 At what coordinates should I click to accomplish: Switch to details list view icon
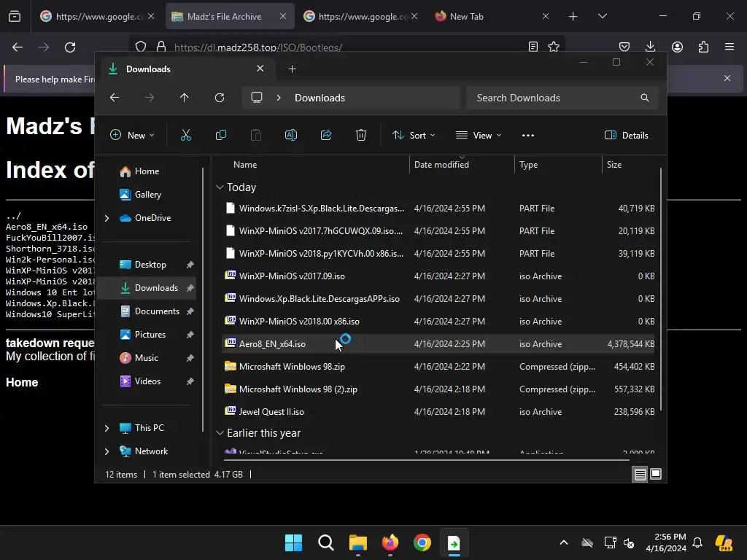tap(640, 474)
